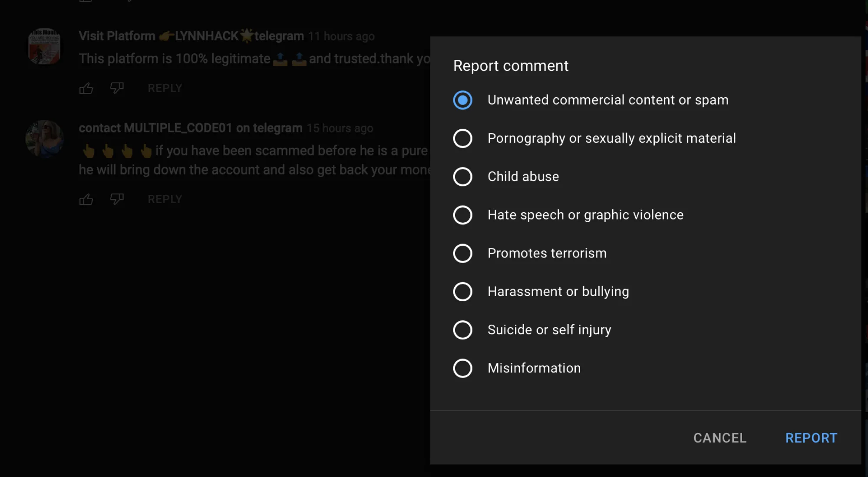Click CANCEL to dismiss report dialog
This screenshot has height=477, width=868.
coord(720,438)
